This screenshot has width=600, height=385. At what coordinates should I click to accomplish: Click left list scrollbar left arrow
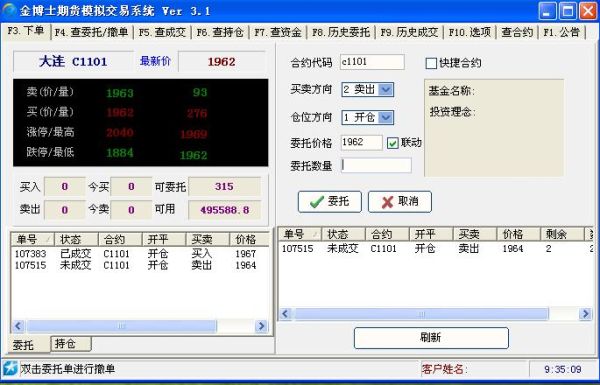click(18, 326)
